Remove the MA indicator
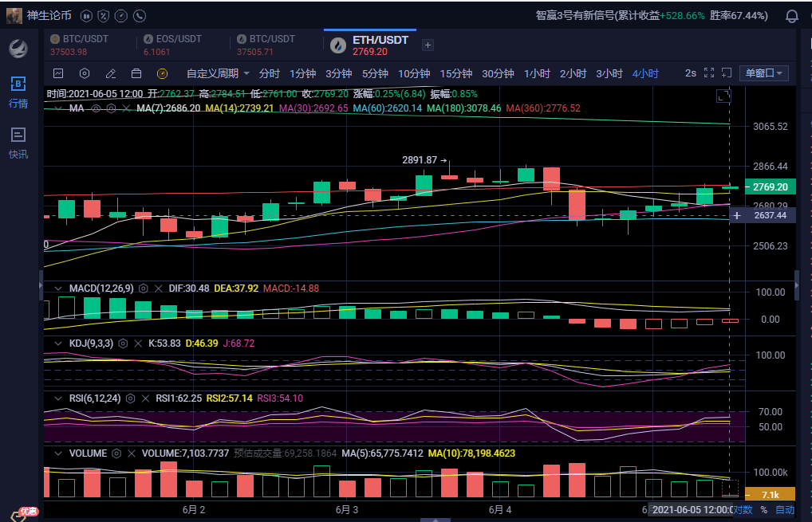The width and height of the screenshot is (812, 522). (x=126, y=108)
